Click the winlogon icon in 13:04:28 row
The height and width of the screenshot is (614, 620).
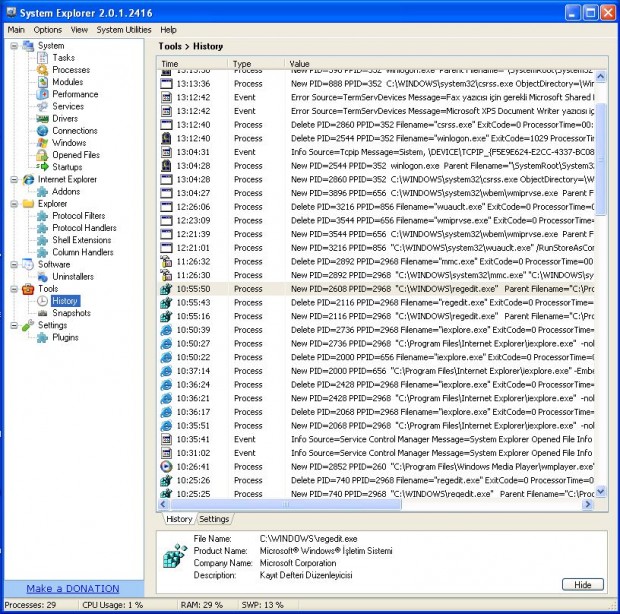click(x=166, y=166)
